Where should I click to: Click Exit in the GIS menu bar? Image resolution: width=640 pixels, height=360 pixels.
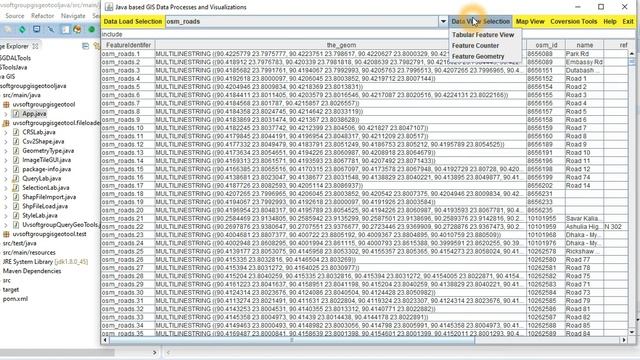click(628, 21)
